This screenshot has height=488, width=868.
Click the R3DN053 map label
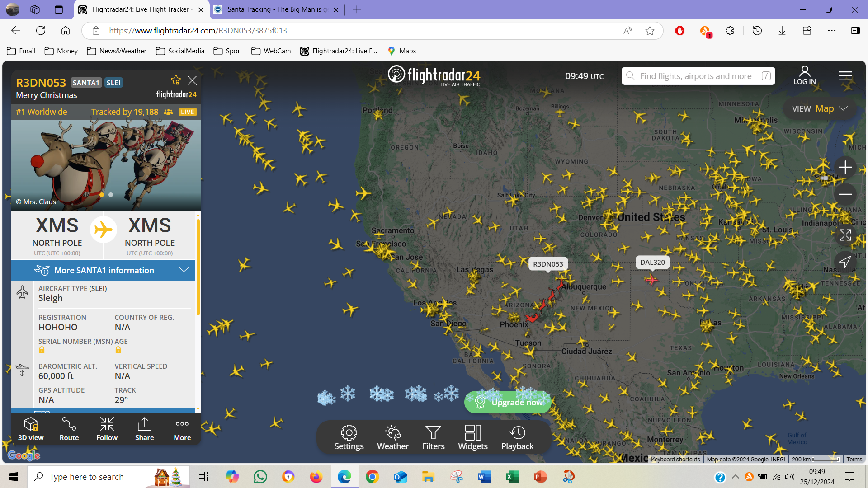coord(548,264)
